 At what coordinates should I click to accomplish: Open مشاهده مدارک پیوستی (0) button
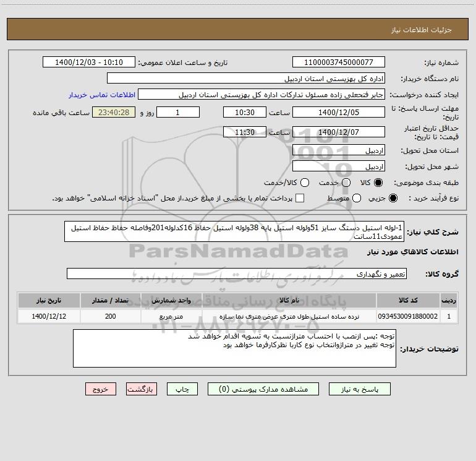tap(263, 389)
